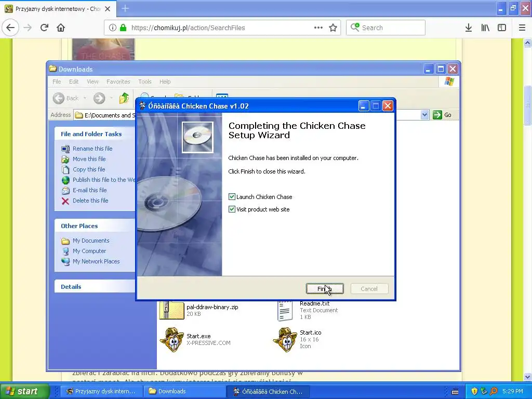Open Firefox downloads panel

(x=469, y=28)
